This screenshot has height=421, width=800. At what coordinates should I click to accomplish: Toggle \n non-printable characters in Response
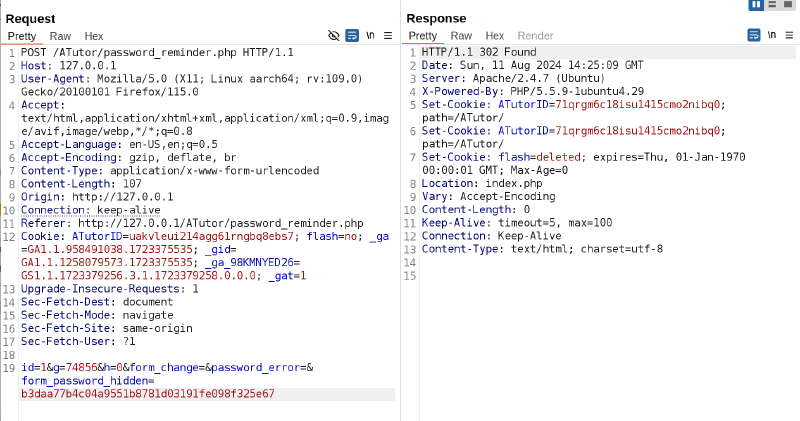tap(772, 35)
